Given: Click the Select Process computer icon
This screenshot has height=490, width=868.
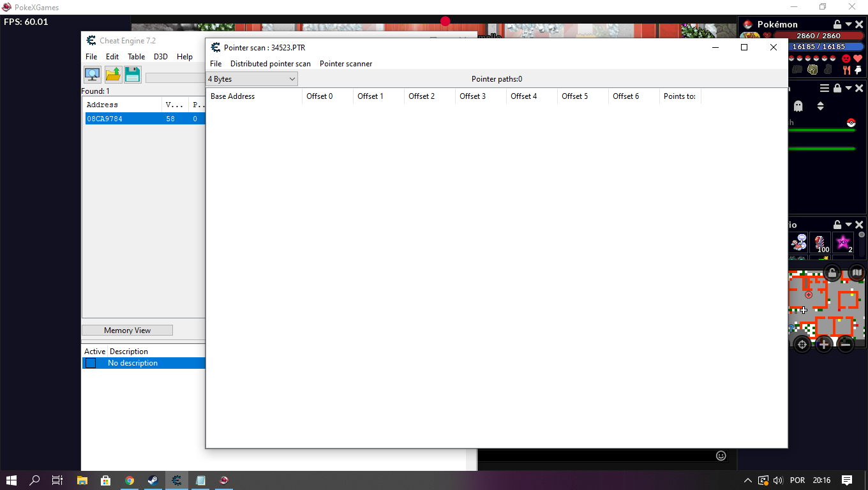Looking at the screenshot, I should point(93,75).
